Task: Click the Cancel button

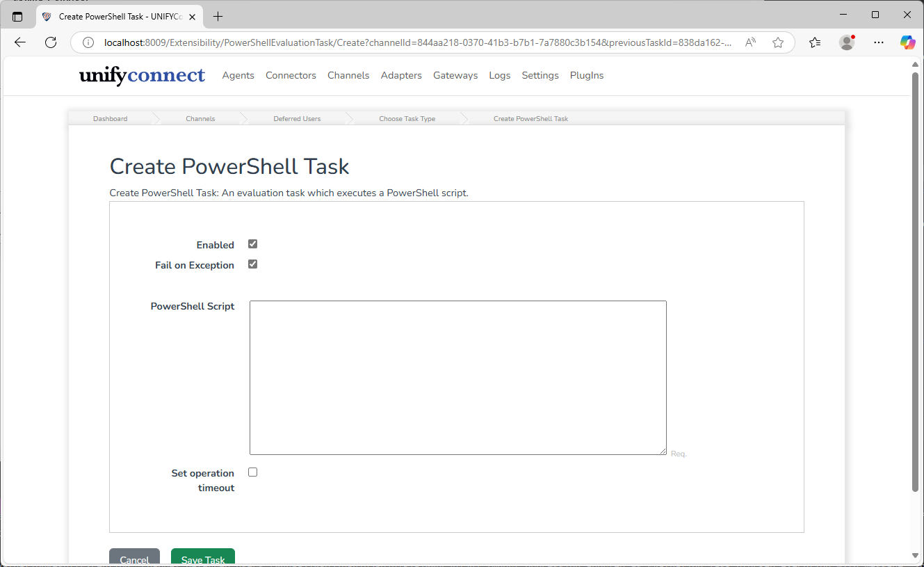Action: click(135, 557)
